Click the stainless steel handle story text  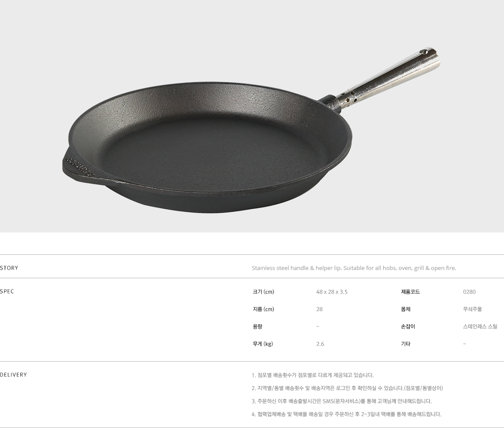(x=354, y=268)
